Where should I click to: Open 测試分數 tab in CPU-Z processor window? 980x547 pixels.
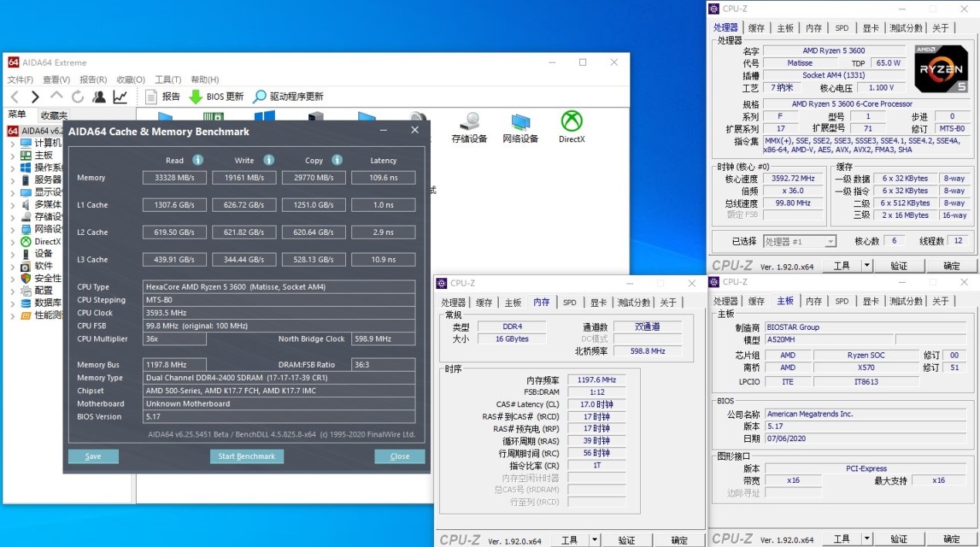pyautogui.click(x=906, y=28)
